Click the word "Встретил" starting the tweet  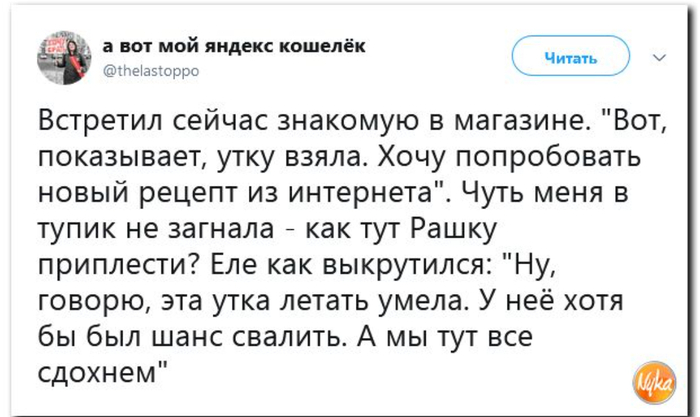coord(101,121)
